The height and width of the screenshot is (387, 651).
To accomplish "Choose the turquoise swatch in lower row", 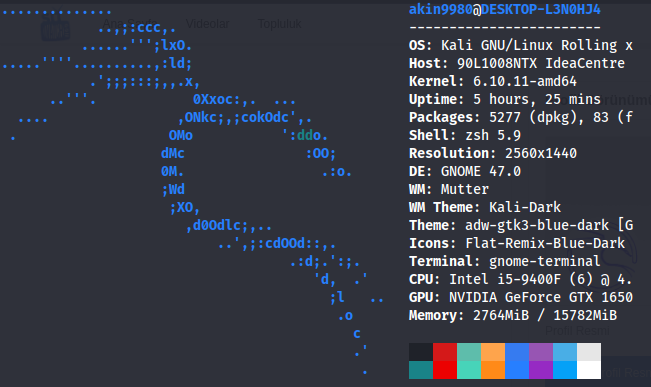I will pyautogui.click(x=469, y=370).
